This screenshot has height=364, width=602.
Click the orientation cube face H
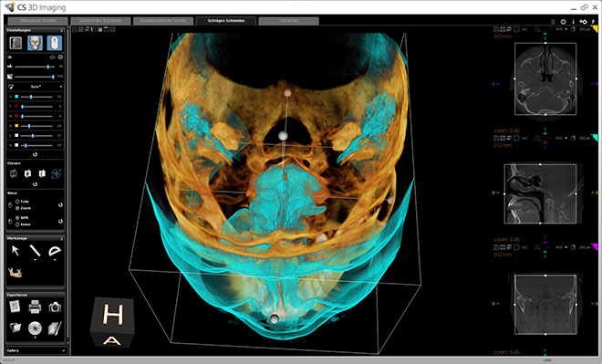click(x=113, y=316)
